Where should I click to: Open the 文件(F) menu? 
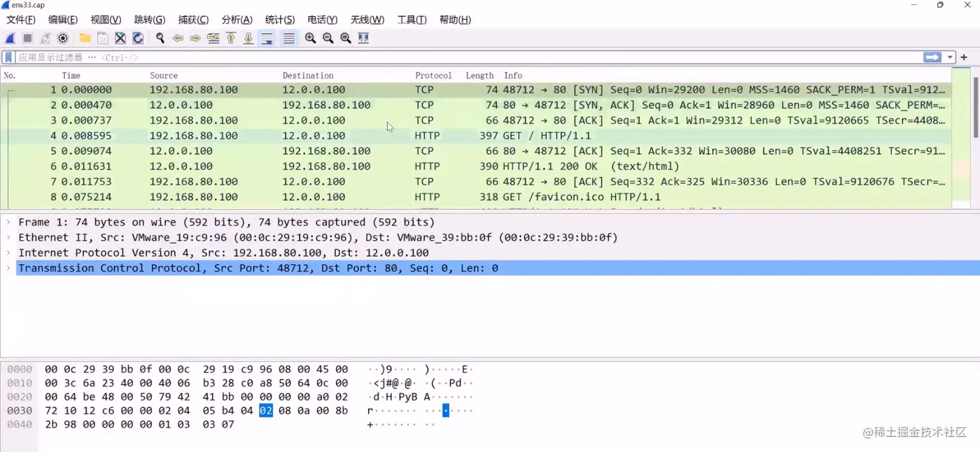[x=21, y=20]
